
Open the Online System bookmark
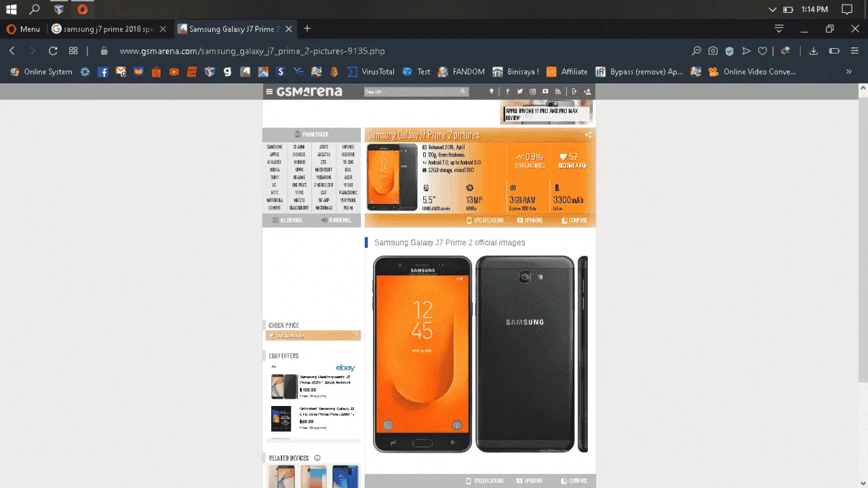tap(41, 72)
